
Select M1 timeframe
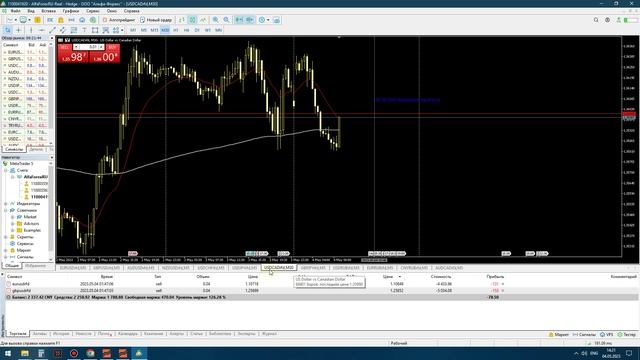tap(133, 30)
